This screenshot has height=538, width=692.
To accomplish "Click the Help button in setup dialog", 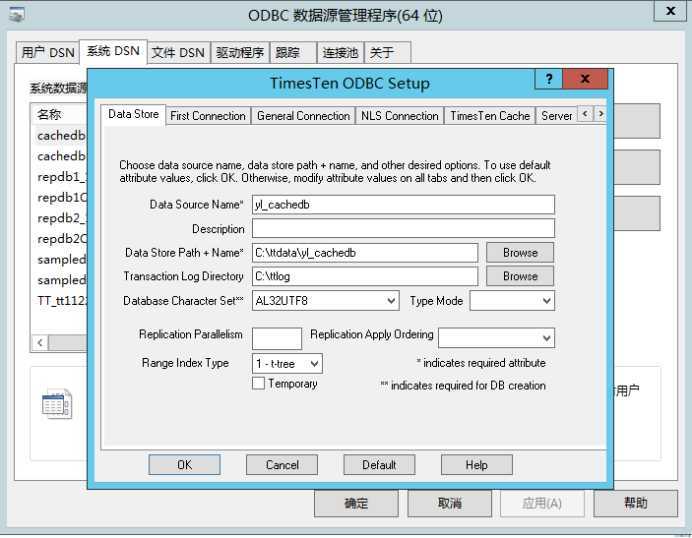I will (477, 465).
